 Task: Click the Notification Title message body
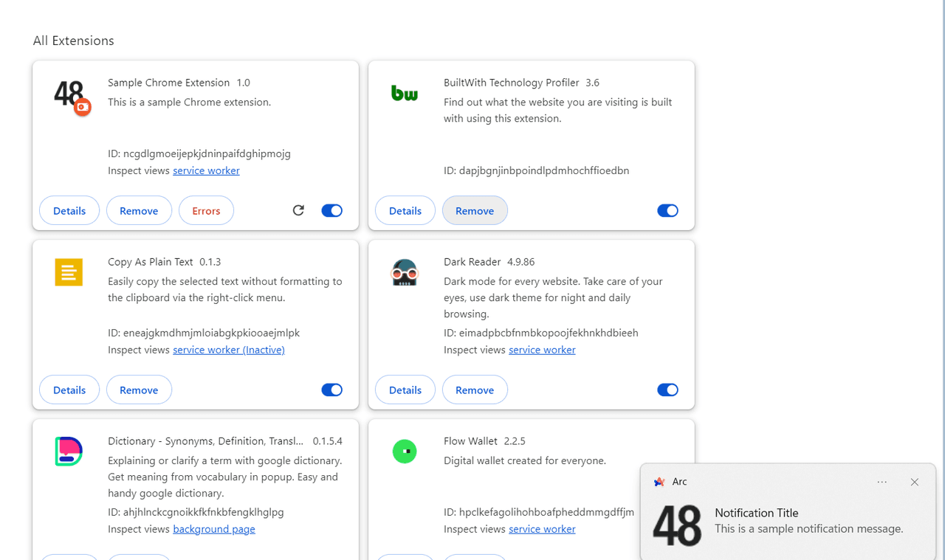[808, 521]
